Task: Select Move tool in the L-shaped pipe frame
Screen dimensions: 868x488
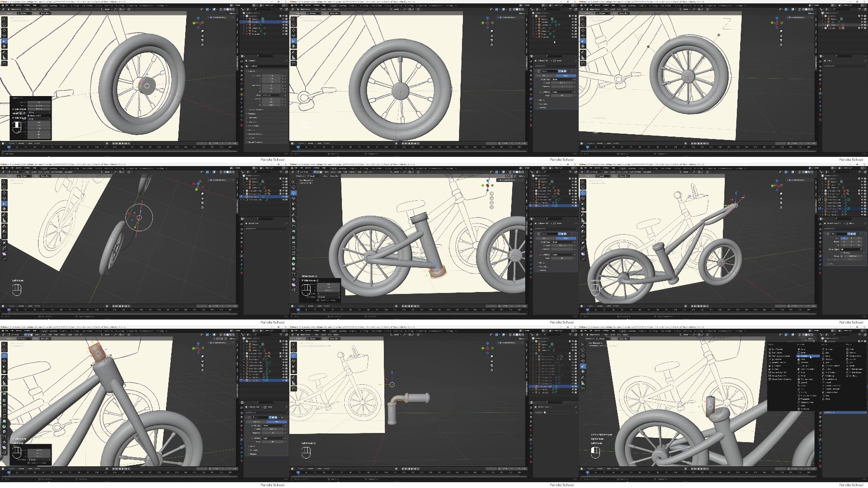Action: click(x=294, y=356)
